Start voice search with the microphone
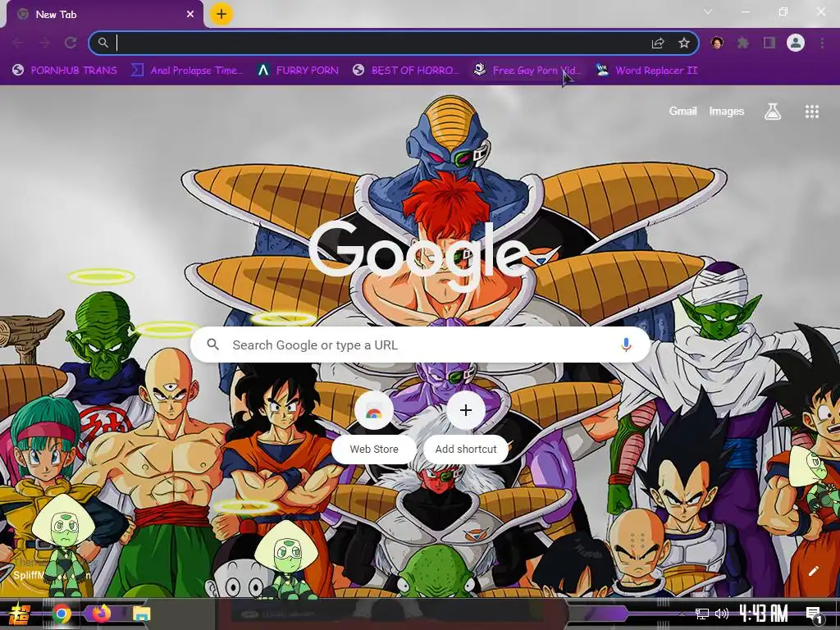Screen dimensions: 840x630 point(626,345)
